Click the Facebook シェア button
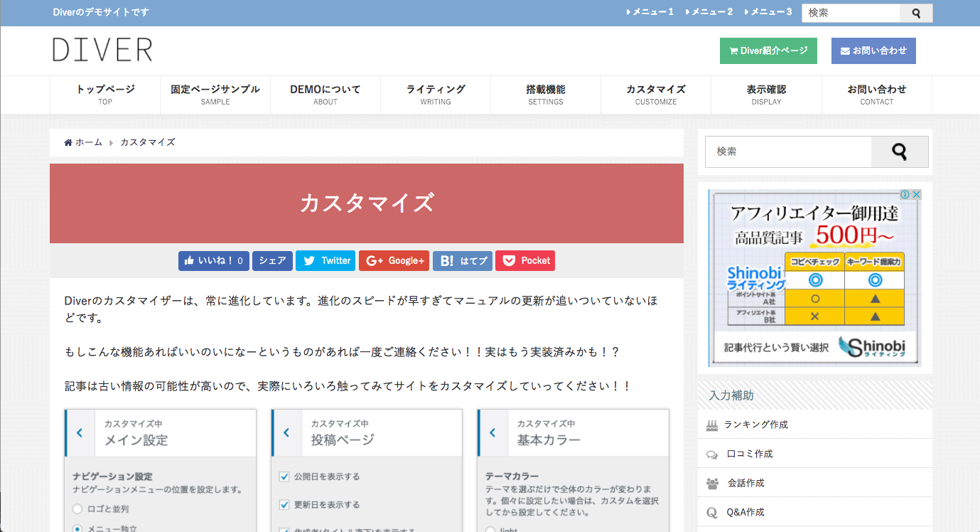The width and height of the screenshot is (980, 532). pos(272,261)
